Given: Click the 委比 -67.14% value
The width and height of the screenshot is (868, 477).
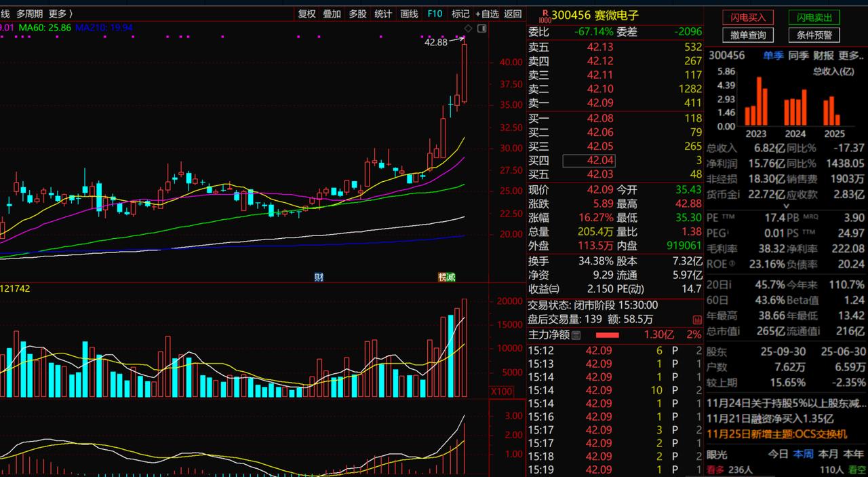Looking at the screenshot, I should pos(593,32).
